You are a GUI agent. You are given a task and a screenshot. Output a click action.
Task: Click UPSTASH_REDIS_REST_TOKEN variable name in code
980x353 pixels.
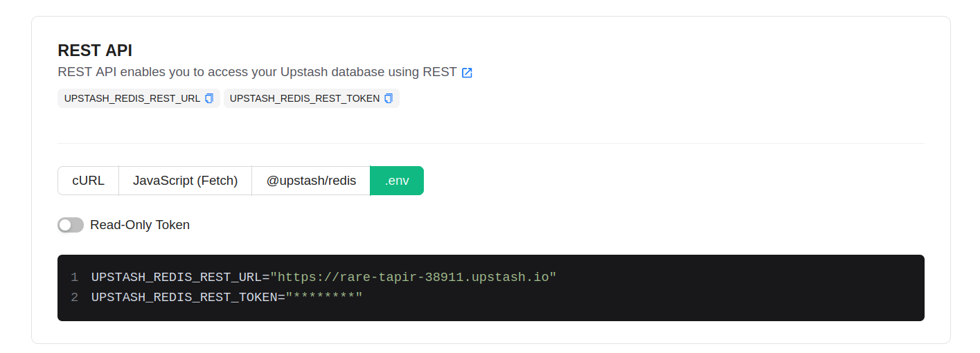pos(184,298)
